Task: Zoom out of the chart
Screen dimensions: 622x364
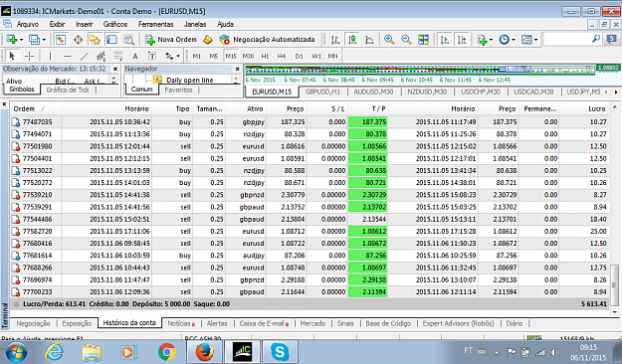Action: coord(406,40)
